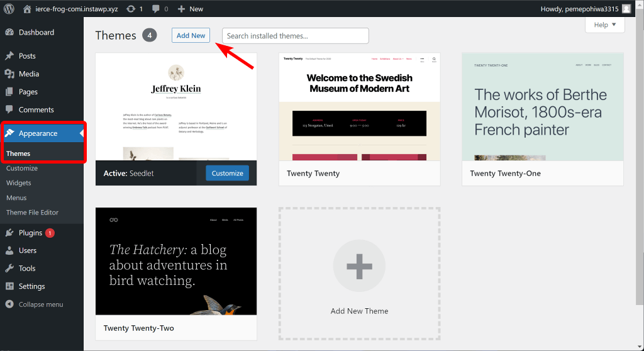644x351 pixels.
Task: Click the Tools wrench icon
Action: [x=9, y=268]
